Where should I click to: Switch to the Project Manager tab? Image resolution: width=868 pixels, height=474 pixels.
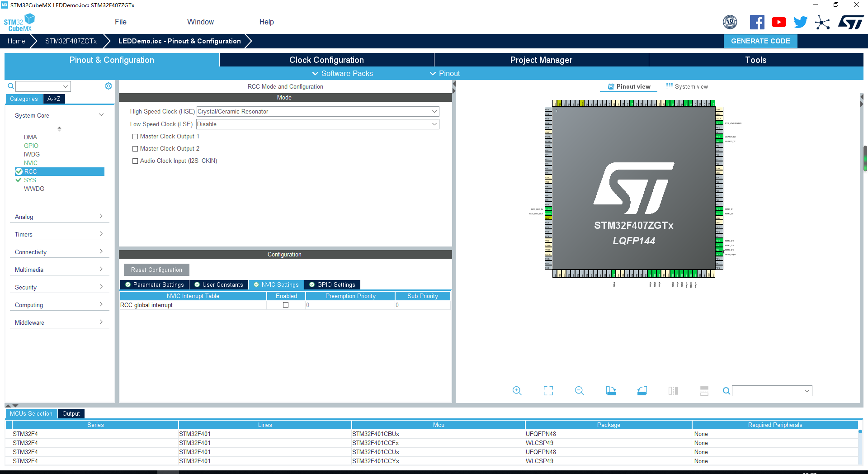pos(541,60)
